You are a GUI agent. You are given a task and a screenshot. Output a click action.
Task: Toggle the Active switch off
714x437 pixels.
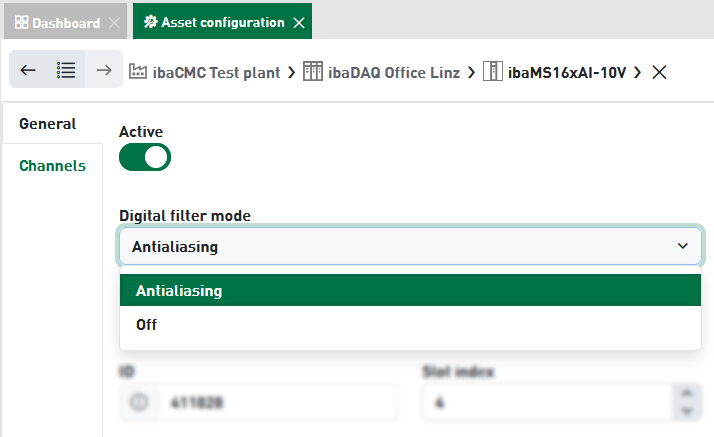point(145,158)
